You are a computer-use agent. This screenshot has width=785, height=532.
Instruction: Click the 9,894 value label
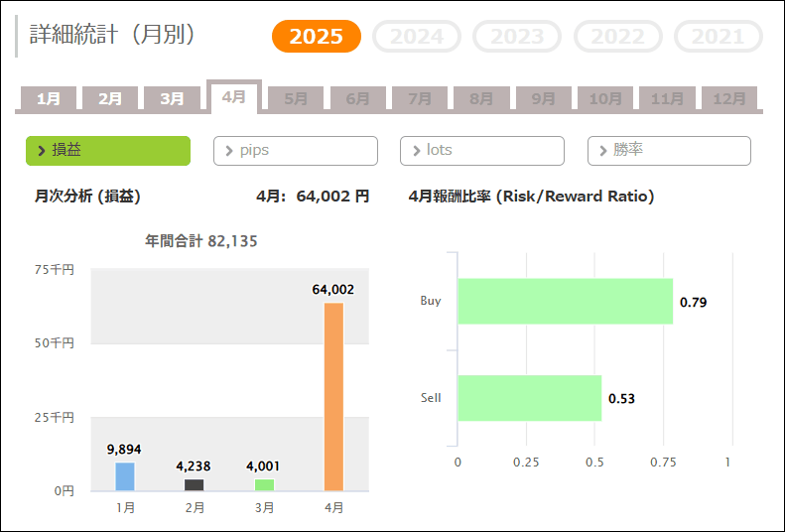click(x=124, y=450)
